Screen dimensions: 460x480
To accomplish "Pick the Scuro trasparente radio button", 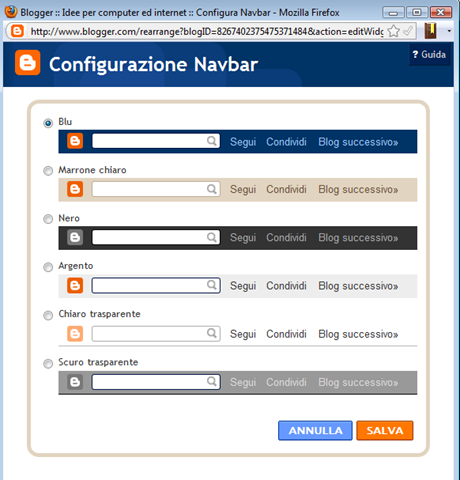I will tap(48, 363).
